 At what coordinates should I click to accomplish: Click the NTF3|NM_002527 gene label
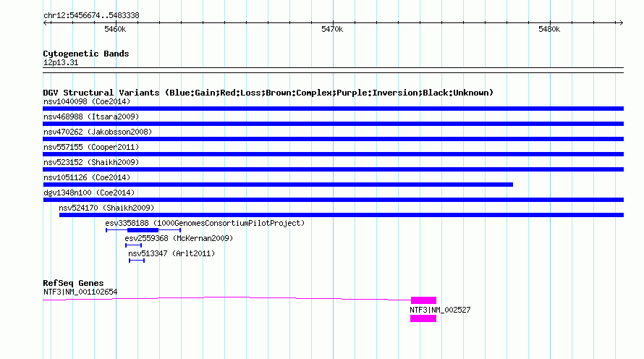pyautogui.click(x=440, y=310)
